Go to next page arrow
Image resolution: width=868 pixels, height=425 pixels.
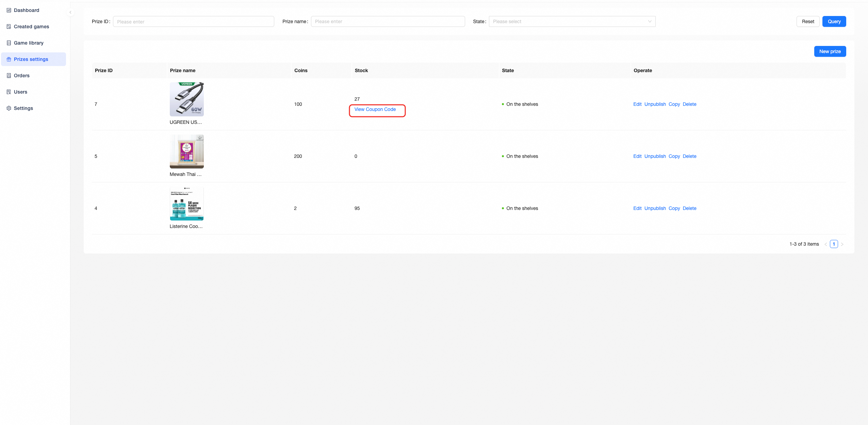842,244
